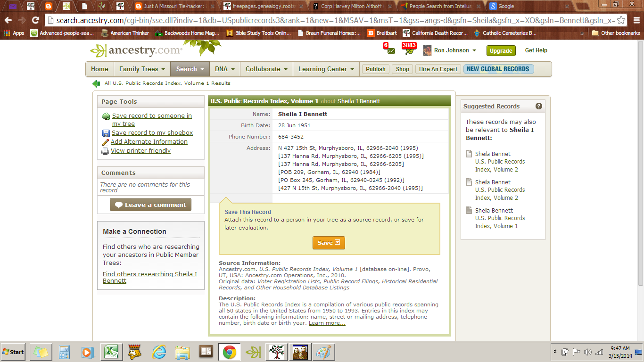Open Suggested Records help question icon
Viewport: 644px width, 362px height.
tap(539, 106)
